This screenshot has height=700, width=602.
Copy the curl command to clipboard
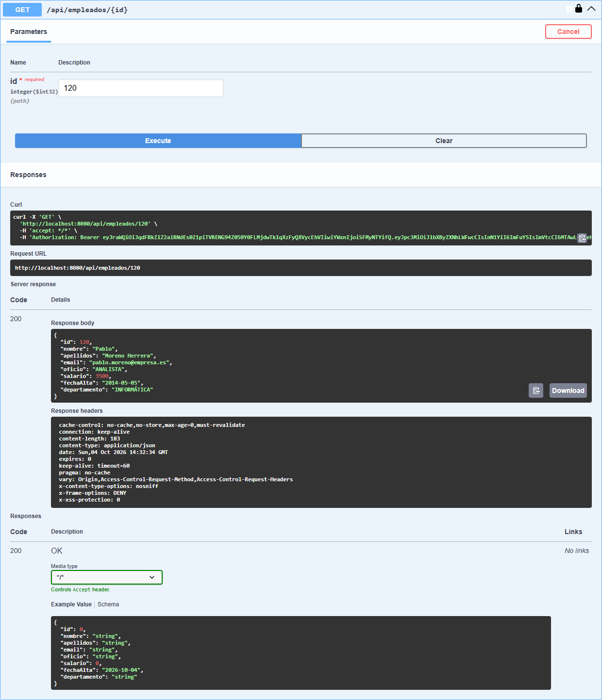pyautogui.click(x=582, y=238)
